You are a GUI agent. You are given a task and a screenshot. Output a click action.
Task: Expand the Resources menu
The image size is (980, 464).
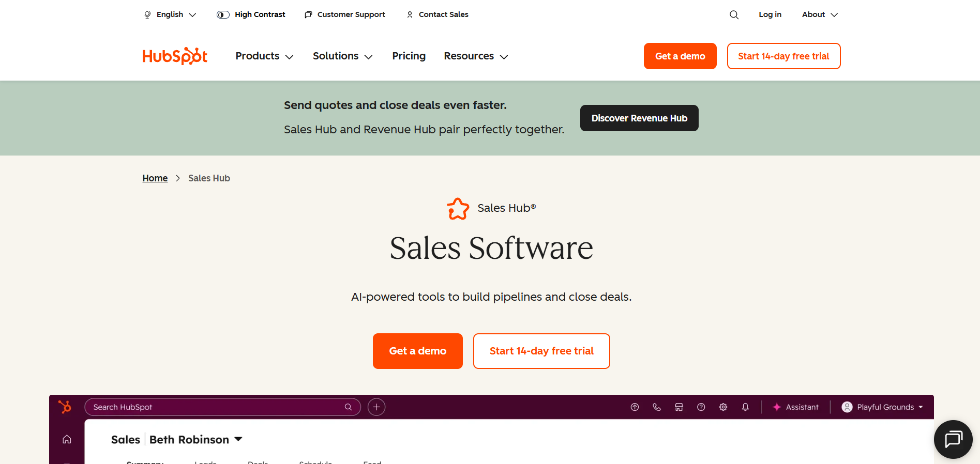pos(476,56)
